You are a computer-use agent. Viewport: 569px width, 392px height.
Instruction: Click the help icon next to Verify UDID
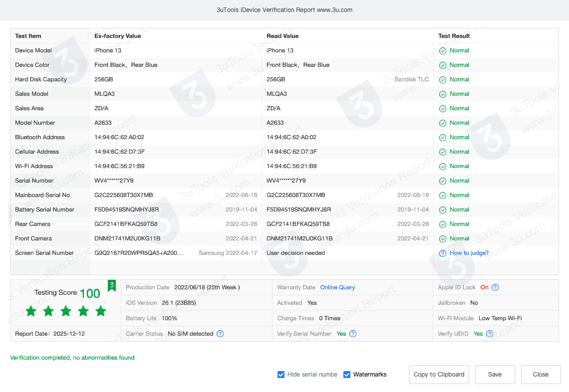click(490, 334)
